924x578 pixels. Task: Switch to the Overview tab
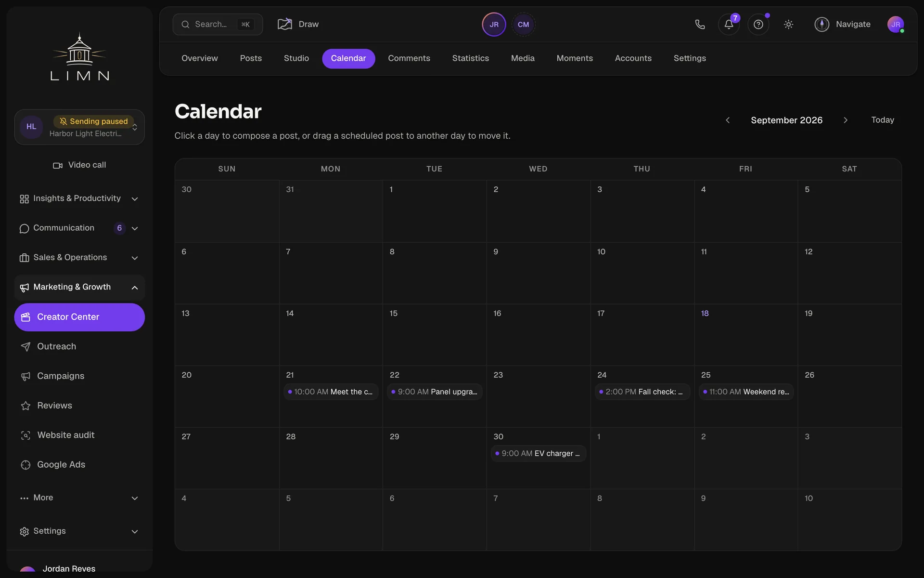pos(199,58)
